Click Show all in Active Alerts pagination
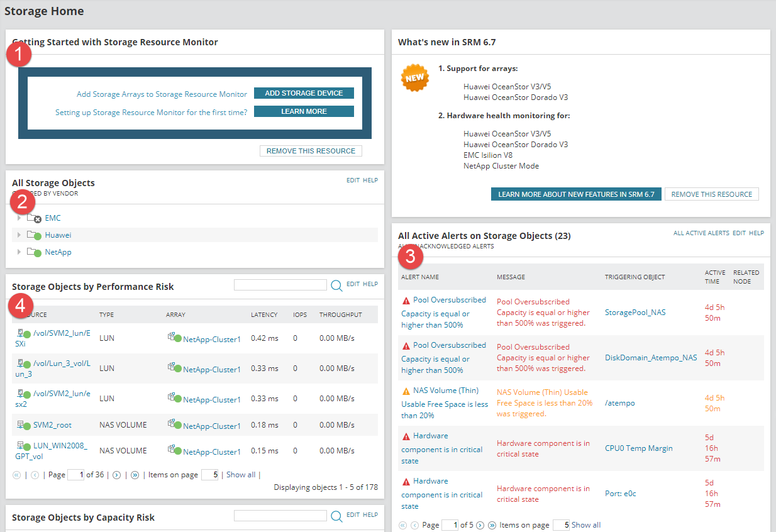Screen dimensions: 776x532 pos(586,525)
